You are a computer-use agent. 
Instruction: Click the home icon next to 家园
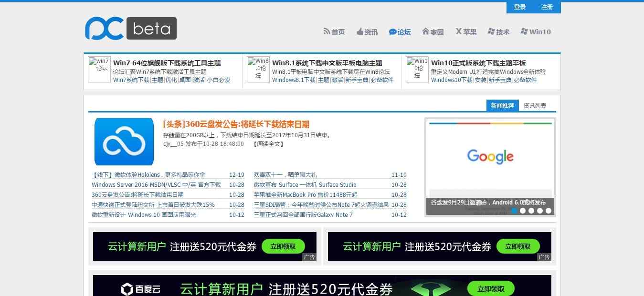coord(425,31)
